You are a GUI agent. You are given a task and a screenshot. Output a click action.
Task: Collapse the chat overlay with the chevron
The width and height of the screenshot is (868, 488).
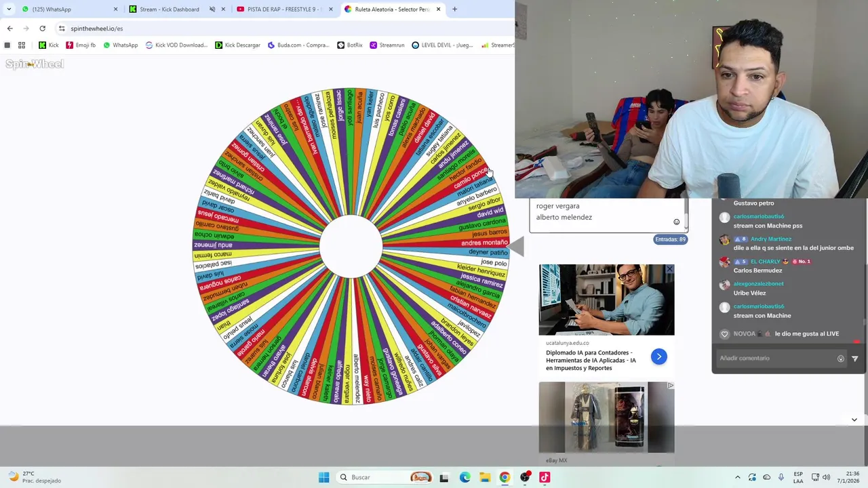854,420
